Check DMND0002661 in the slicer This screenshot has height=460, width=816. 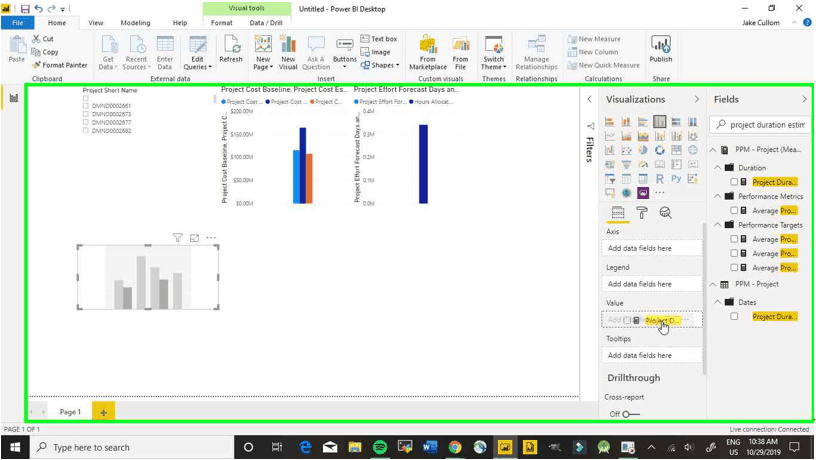tap(85, 106)
